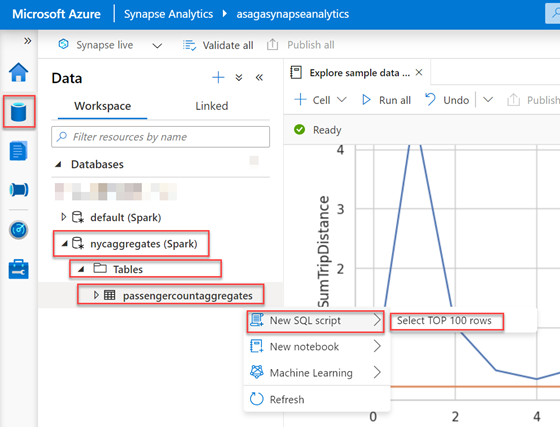Choose Machine Learning menu item
560x427 pixels.
coord(315,372)
